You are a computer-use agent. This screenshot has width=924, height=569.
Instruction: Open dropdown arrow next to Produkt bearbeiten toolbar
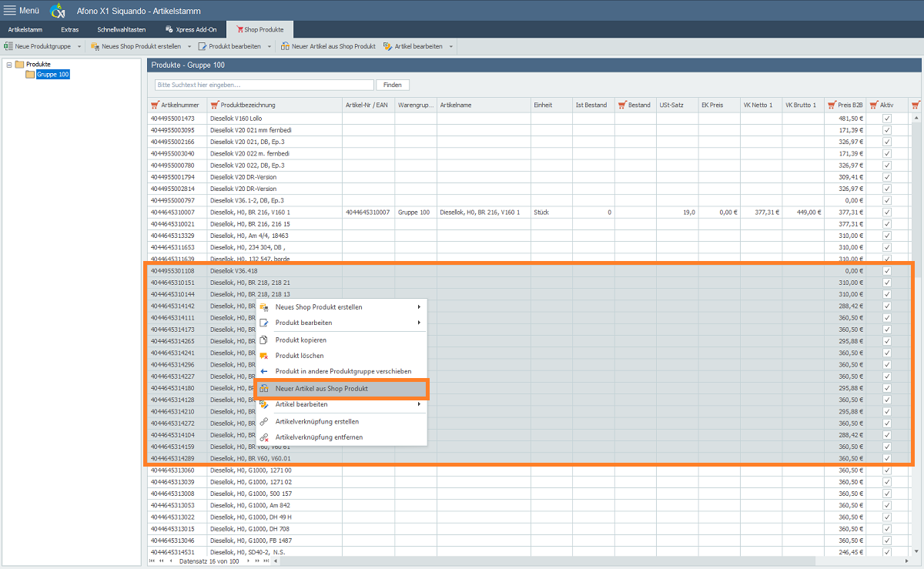pyautogui.click(x=269, y=47)
